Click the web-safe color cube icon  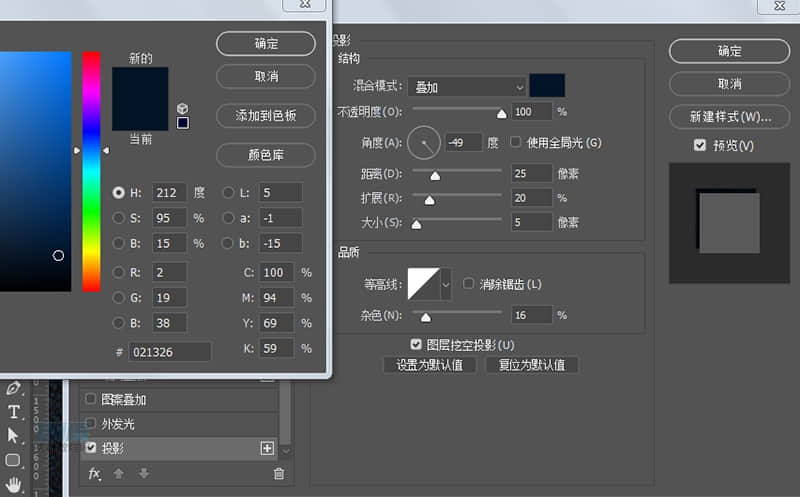(x=182, y=108)
